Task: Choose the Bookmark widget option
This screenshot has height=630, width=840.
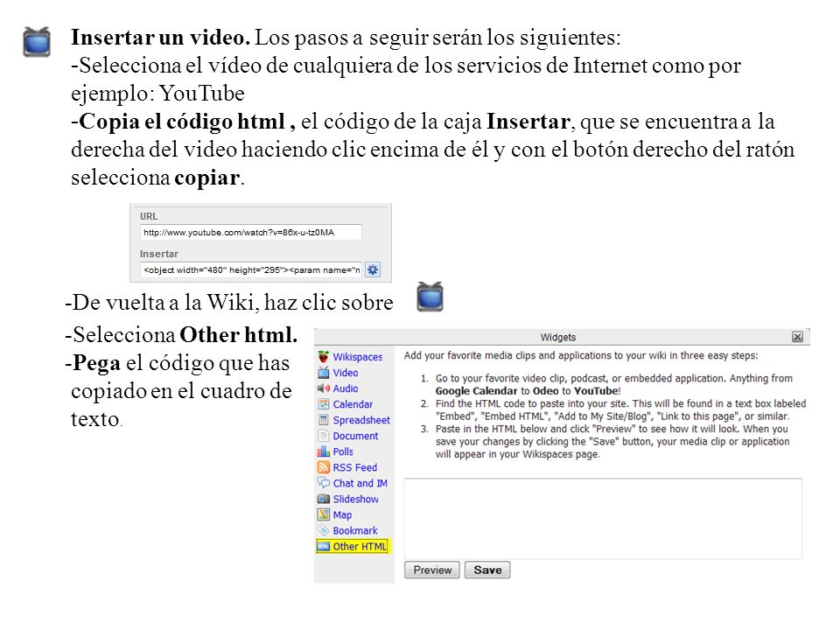Action: click(355, 530)
